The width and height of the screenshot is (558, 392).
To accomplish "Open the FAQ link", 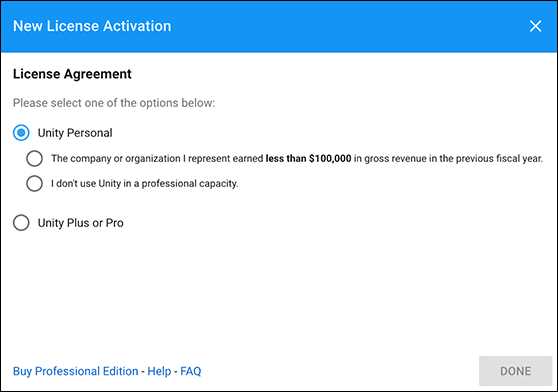I will (191, 371).
